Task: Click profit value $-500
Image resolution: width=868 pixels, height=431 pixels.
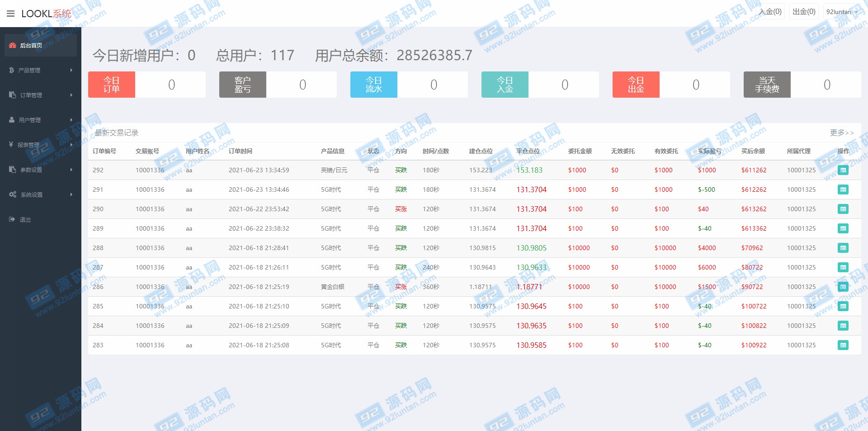Action: point(707,189)
